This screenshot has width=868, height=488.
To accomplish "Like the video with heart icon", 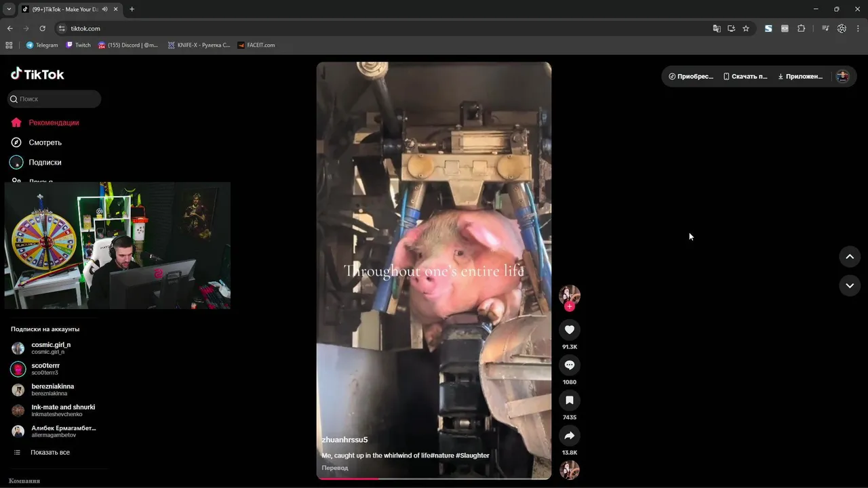I will pos(570,330).
